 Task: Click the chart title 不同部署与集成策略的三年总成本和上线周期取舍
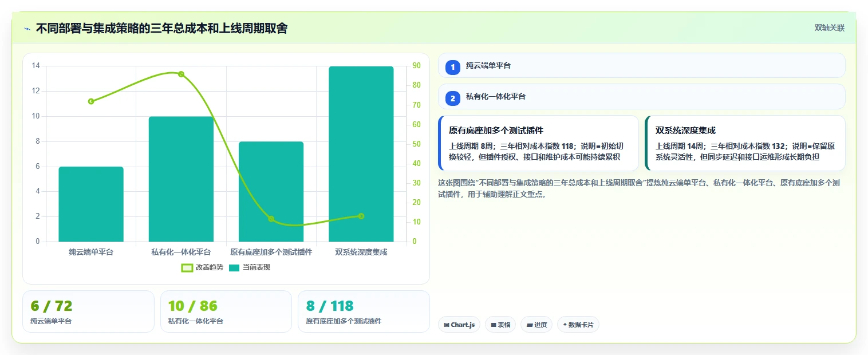point(162,28)
